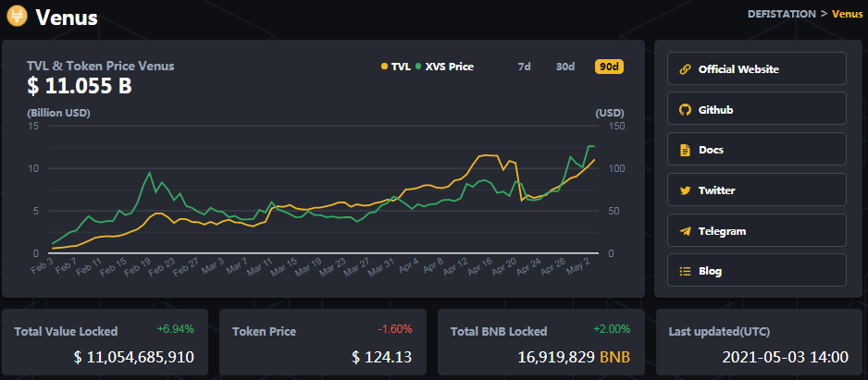The height and width of the screenshot is (380, 868).
Task: Click the Venus logo coin icon
Action: (18, 17)
